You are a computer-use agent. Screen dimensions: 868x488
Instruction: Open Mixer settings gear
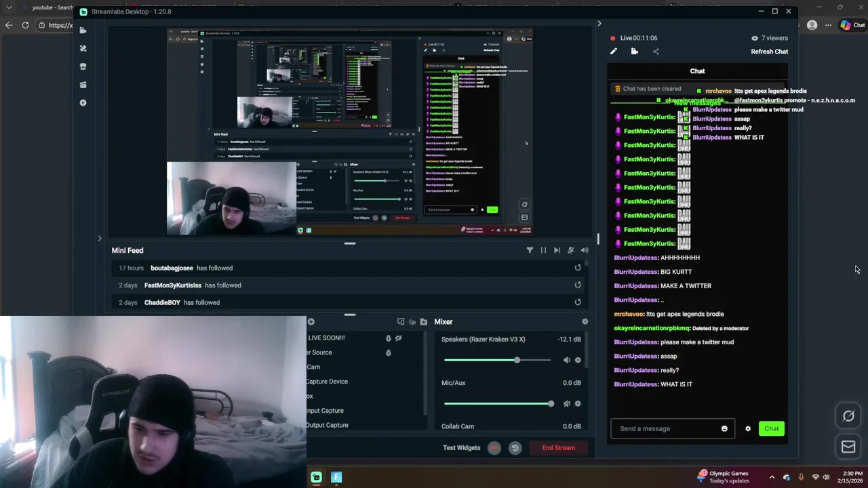pos(585,322)
